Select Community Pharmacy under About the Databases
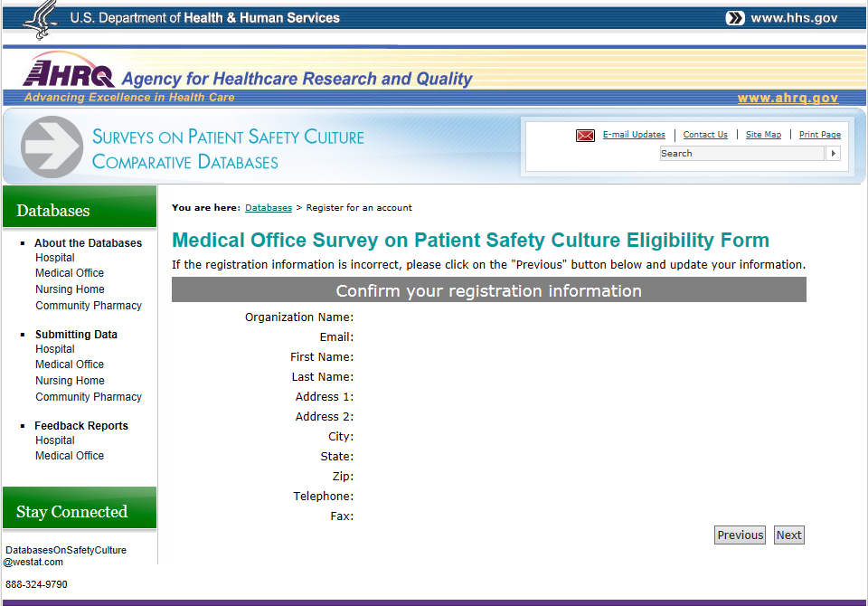This screenshot has height=606, width=868. point(89,306)
